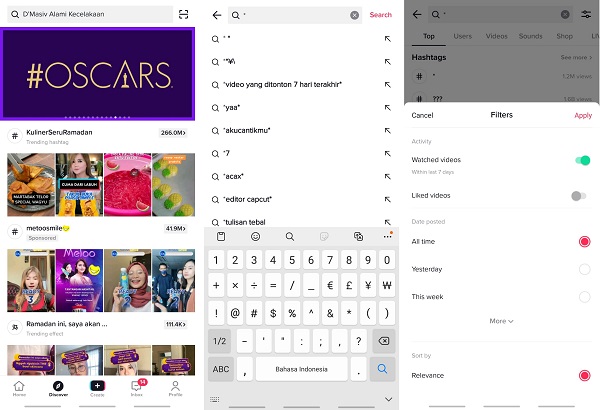Tap 1/2 symbols page key
This screenshot has height=410, width=600.
click(x=220, y=341)
